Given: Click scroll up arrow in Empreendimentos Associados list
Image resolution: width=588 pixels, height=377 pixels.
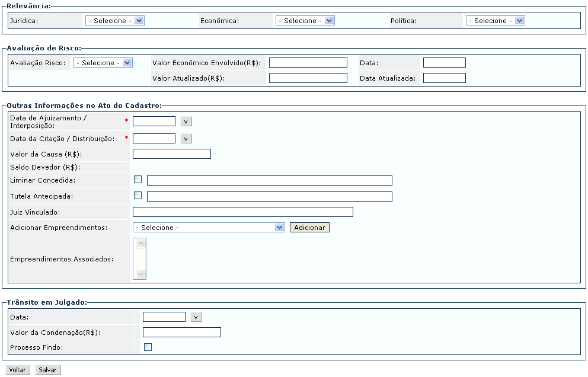Looking at the screenshot, I should coord(140,244).
